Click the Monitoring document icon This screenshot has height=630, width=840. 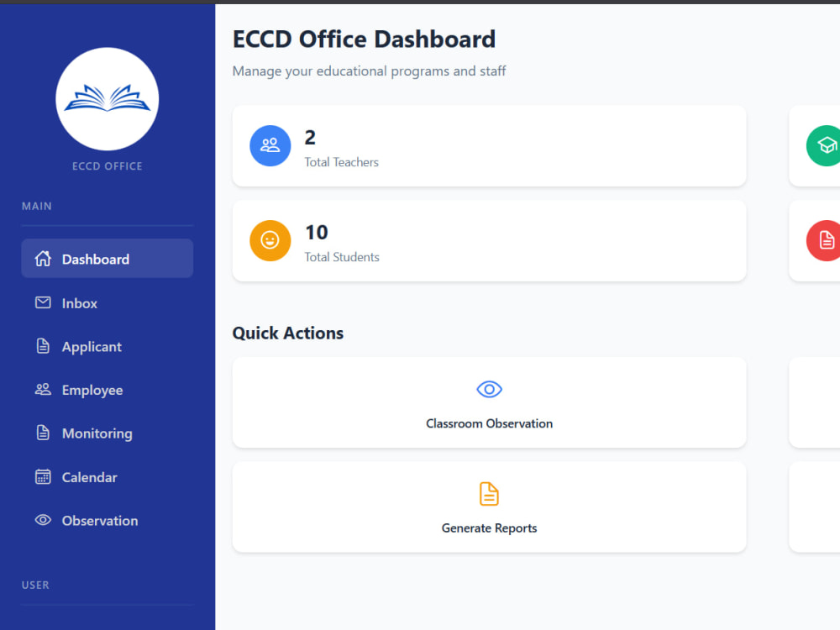(x=43, y=433)
